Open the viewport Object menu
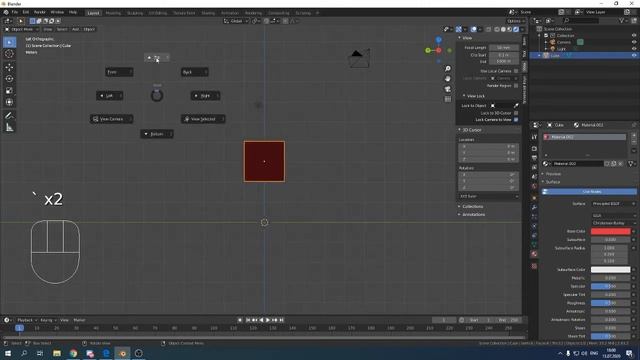 (x=89, y=29)
